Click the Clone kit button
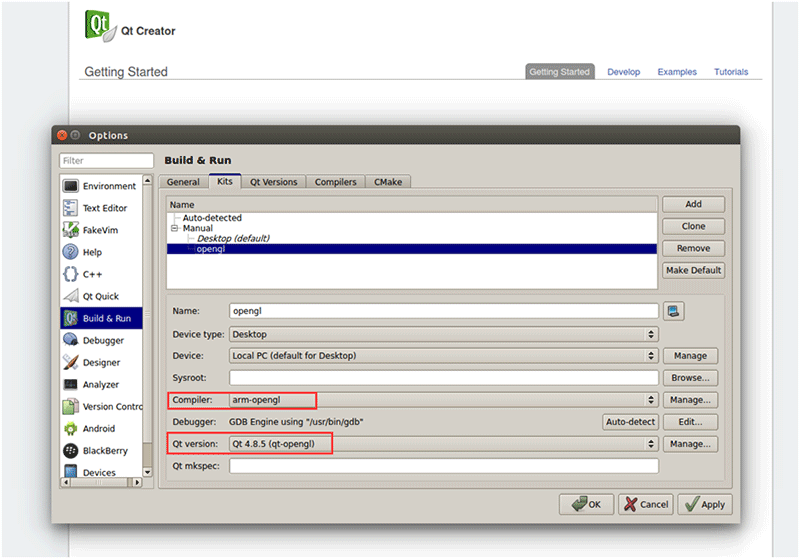The image size is (800, 559). pyautogui.click(x=693, y=226)
